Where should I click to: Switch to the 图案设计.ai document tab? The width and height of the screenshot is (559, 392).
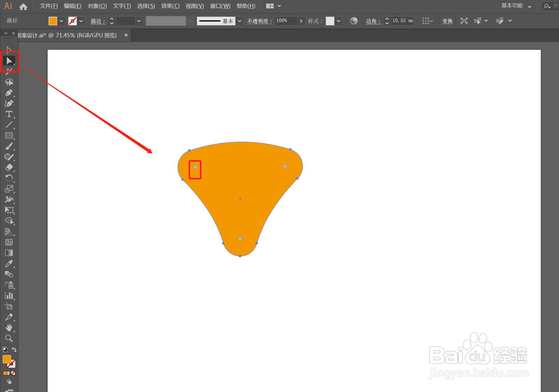67,35
